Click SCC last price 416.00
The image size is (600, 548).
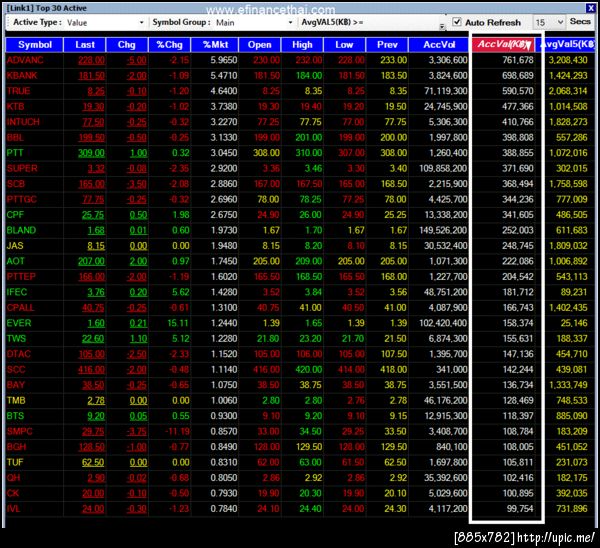pyautogui.click(x=91, y=370)
